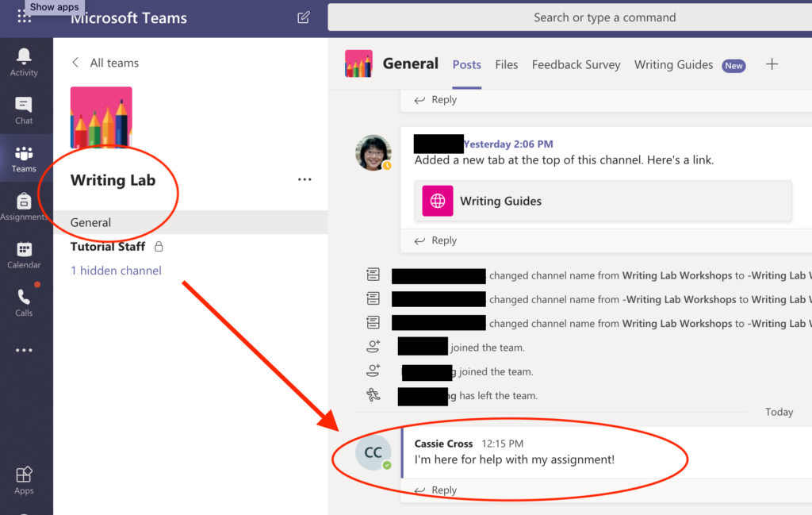Click the General channel pencil icon in header
The image size is (812, 515).
point(358,63)
